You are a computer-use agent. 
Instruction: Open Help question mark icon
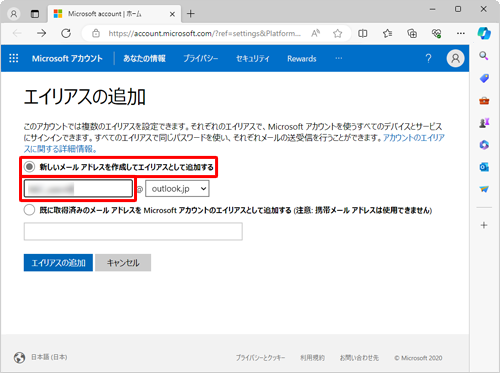428,59
